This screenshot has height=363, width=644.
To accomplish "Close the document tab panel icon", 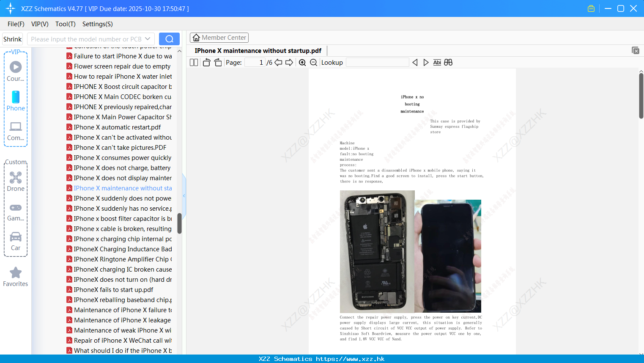I will (636, 50).
